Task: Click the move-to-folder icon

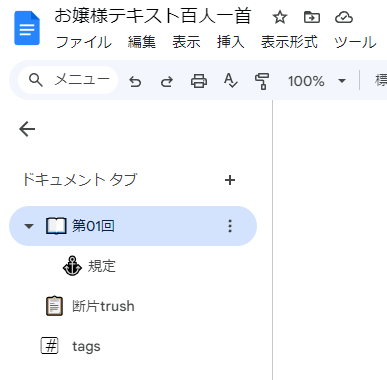Action: click(312, 17)
